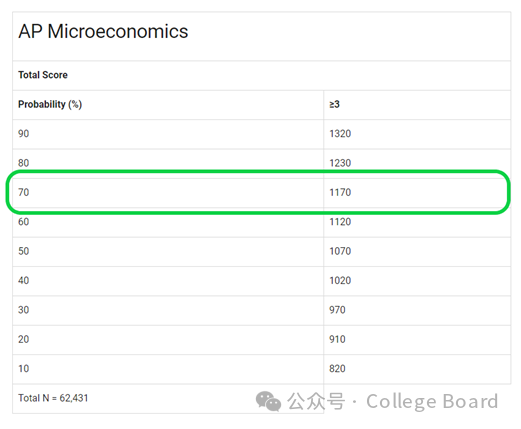The width and height of the screenshot is (521, 429).
Task: Select the 90 probability cell
Action: pos(168,134)
